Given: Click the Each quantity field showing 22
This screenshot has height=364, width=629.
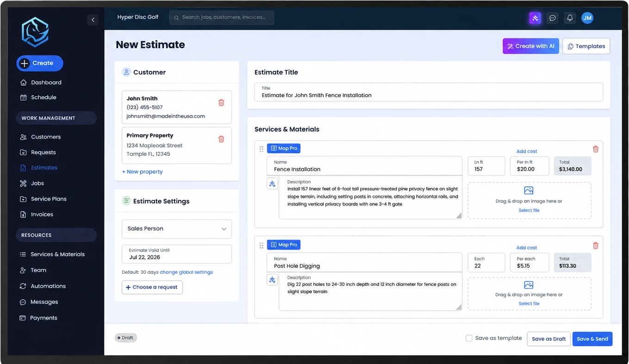Looking at the screenshot, I should coord(486,262).
